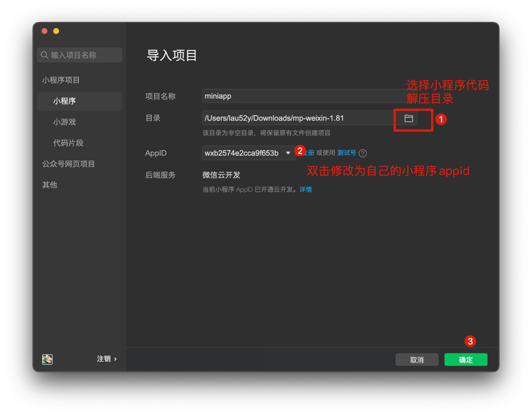Open 公众号网页项目 category
Screen dimensions: 532x415
[68, 164]
